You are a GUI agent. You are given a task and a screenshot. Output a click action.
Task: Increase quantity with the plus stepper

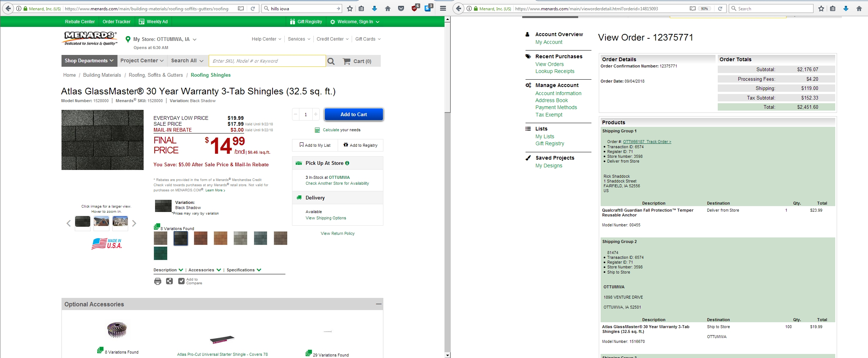[x=316, y=114]
